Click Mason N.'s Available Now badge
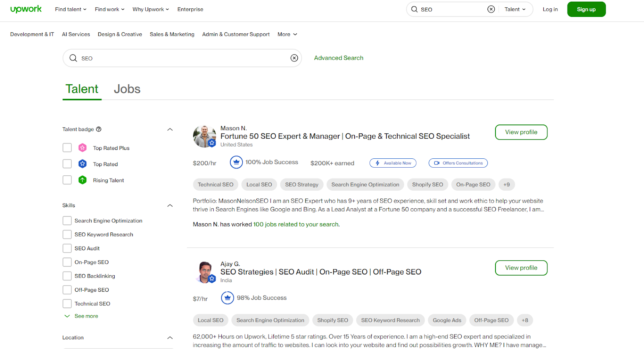644x349 pixels. coord(393,163)
